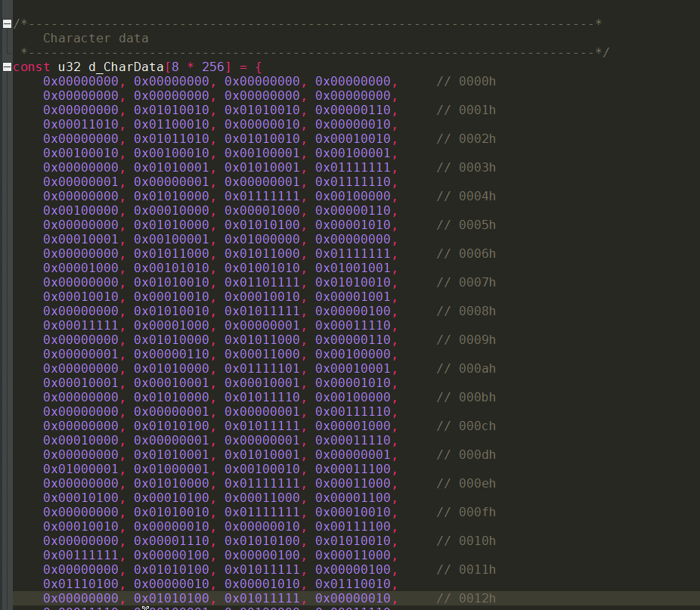Screen dimensions: 700x610
Task: Click the value 0x00011010
Action: pyautogui.click(x=81, y=124)
